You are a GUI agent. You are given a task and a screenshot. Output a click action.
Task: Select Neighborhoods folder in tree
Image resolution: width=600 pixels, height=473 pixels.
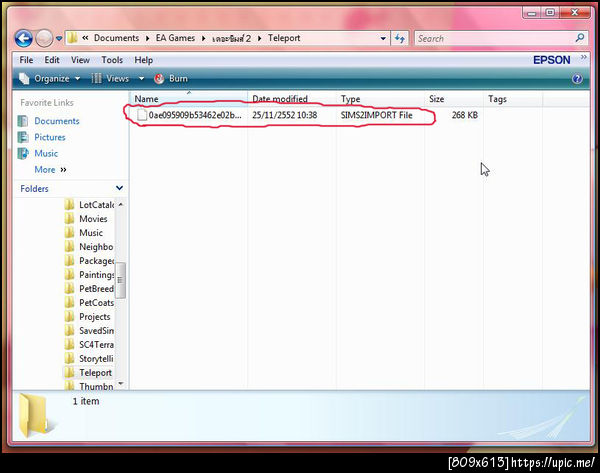pos(96,247)
